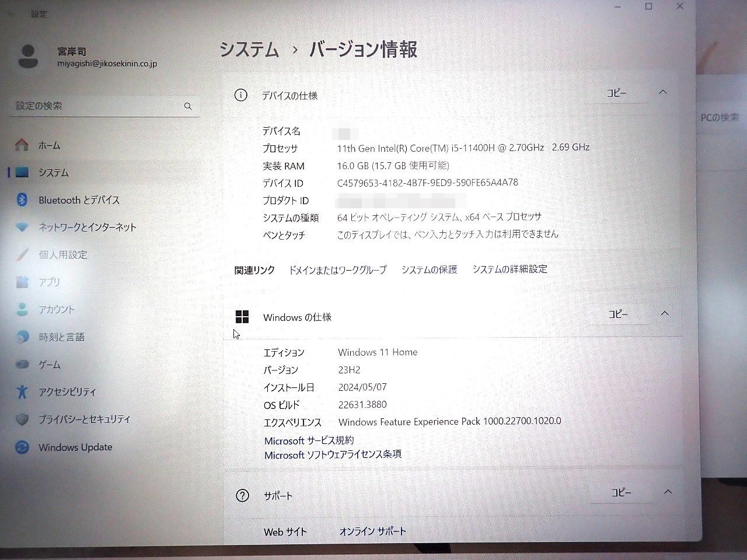
Task: Click Windows Feature Experience Pack text
Action: 449,421
